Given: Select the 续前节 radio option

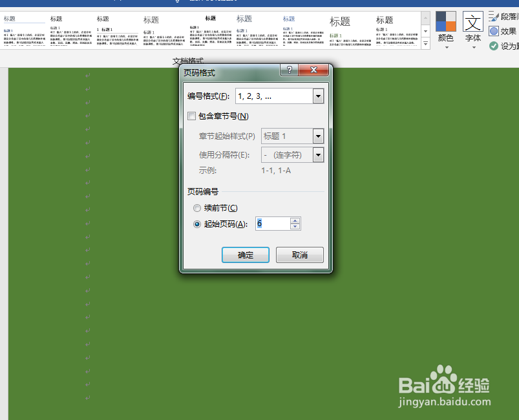Looking at the screenshot, I should tap(196, 207).
